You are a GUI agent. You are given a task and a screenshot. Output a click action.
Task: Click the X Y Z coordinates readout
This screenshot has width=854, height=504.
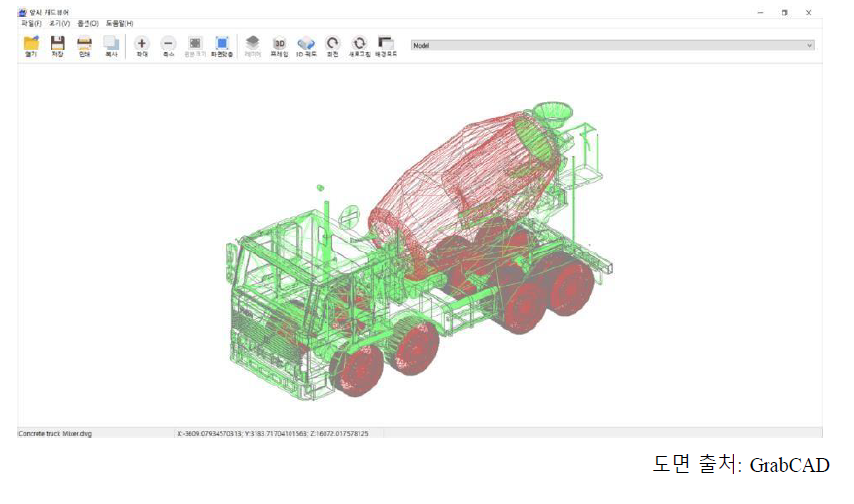[273, 434]
